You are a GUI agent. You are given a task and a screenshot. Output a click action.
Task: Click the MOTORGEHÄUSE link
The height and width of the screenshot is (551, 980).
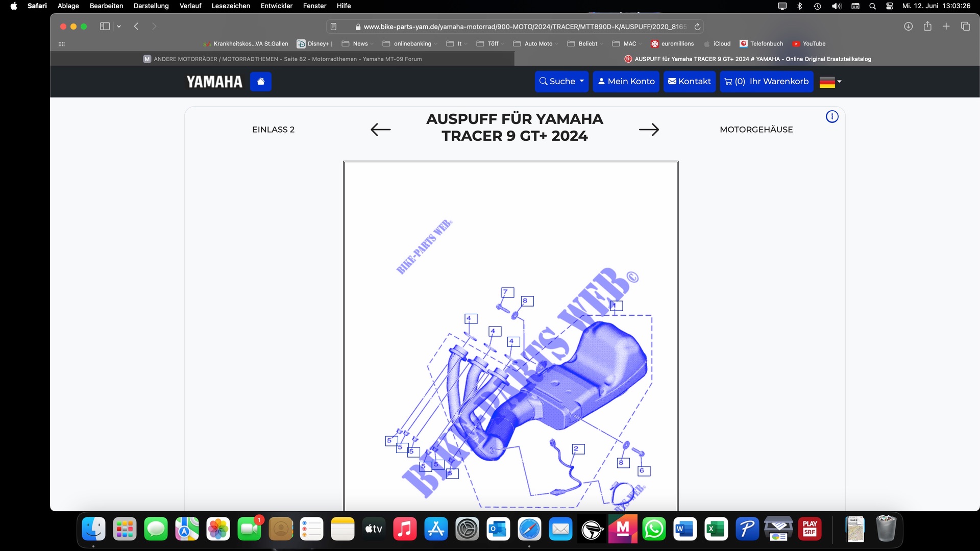click(756, 130)
